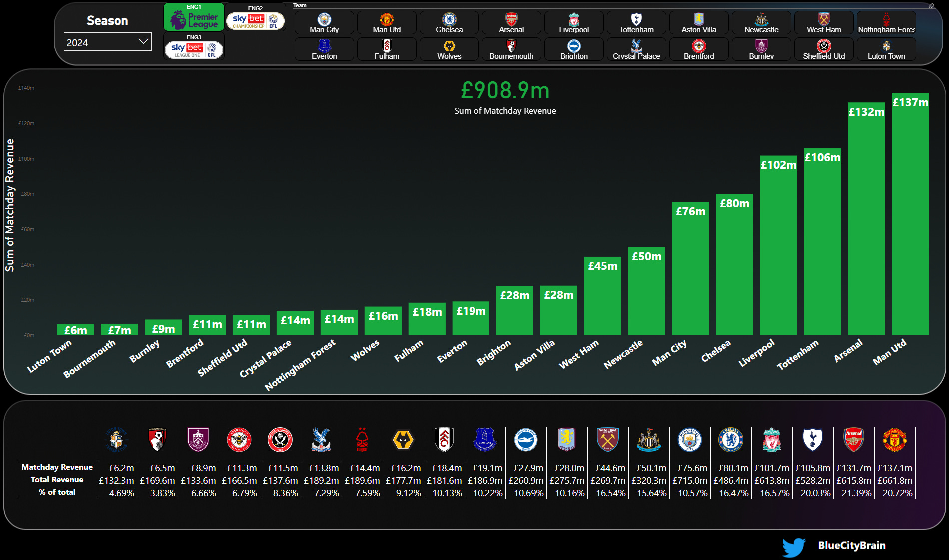Click the Burnley £9m bar
The image size is (949, 560).
coord(163,327)
